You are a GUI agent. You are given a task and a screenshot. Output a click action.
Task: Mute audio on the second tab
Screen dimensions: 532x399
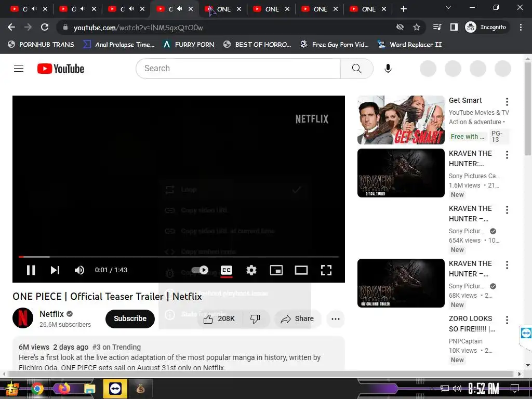tap(83, 9)
